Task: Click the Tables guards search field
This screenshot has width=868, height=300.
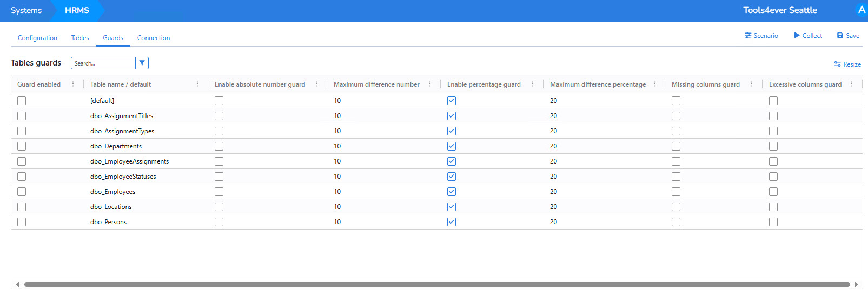Action: point(103,63)
